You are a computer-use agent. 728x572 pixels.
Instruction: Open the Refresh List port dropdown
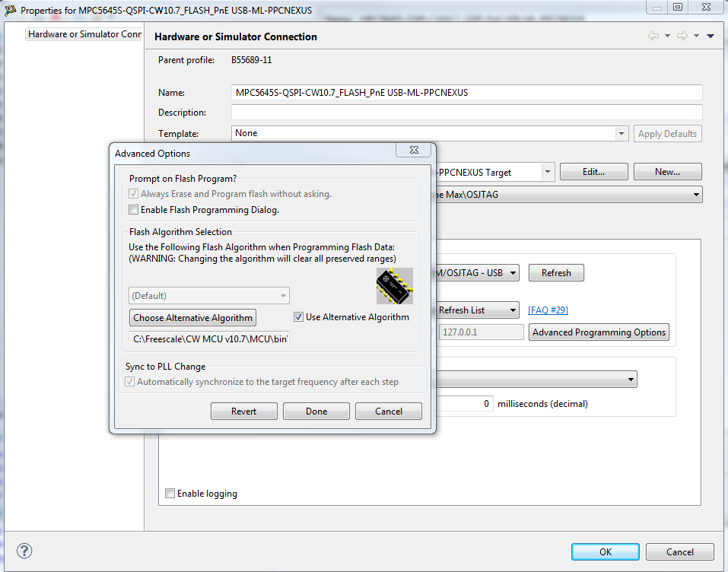pos(477,310)
